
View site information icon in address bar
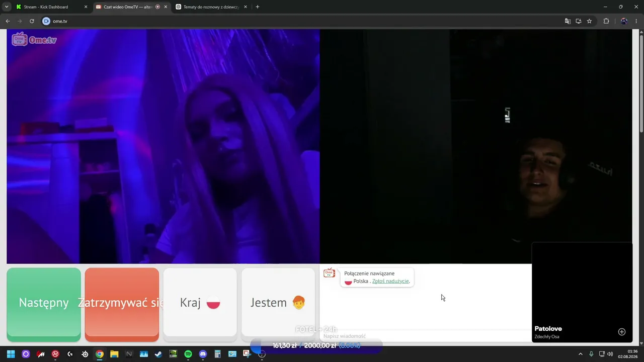[46, 21]
